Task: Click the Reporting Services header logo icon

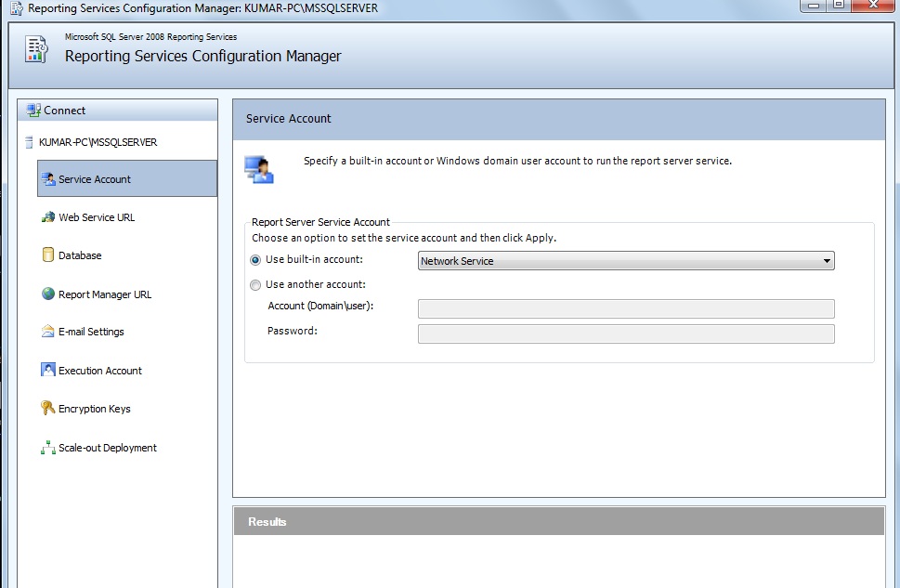Action: point(36,49)
